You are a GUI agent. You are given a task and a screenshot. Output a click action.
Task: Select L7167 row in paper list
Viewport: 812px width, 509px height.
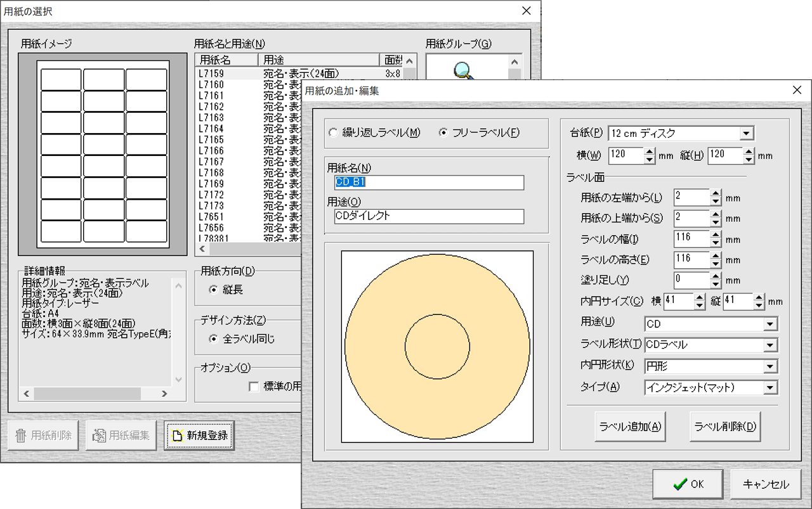tap(248, 162)
